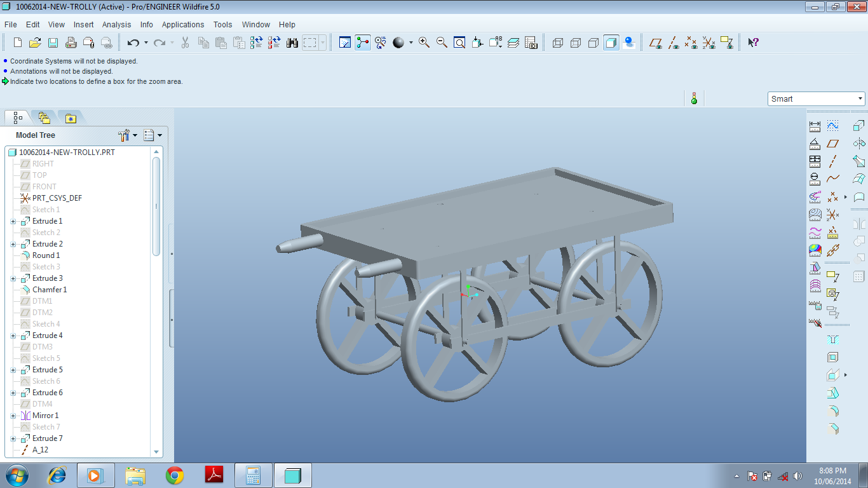Select the Hole tool in right toolbar
This screenshot has width=868, height=488.
click(x=832, y=339)
